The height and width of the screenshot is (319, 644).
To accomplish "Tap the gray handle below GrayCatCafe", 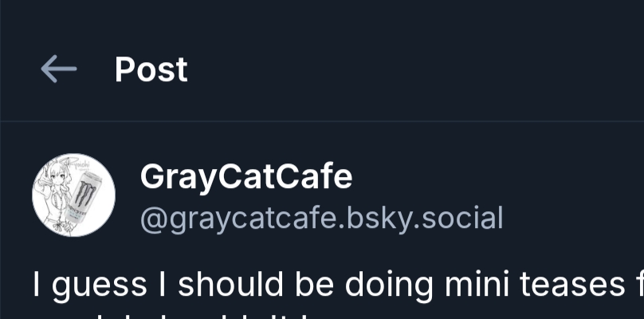I will tap(321, 217).
